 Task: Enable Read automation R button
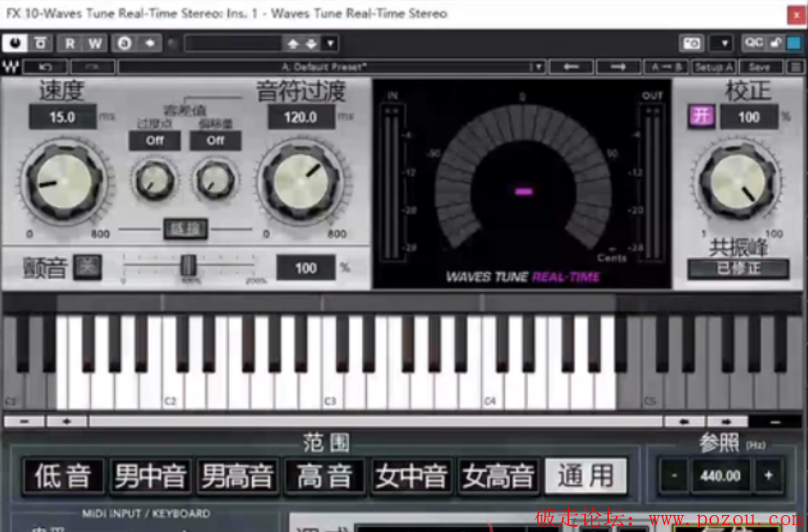(70, 43)
